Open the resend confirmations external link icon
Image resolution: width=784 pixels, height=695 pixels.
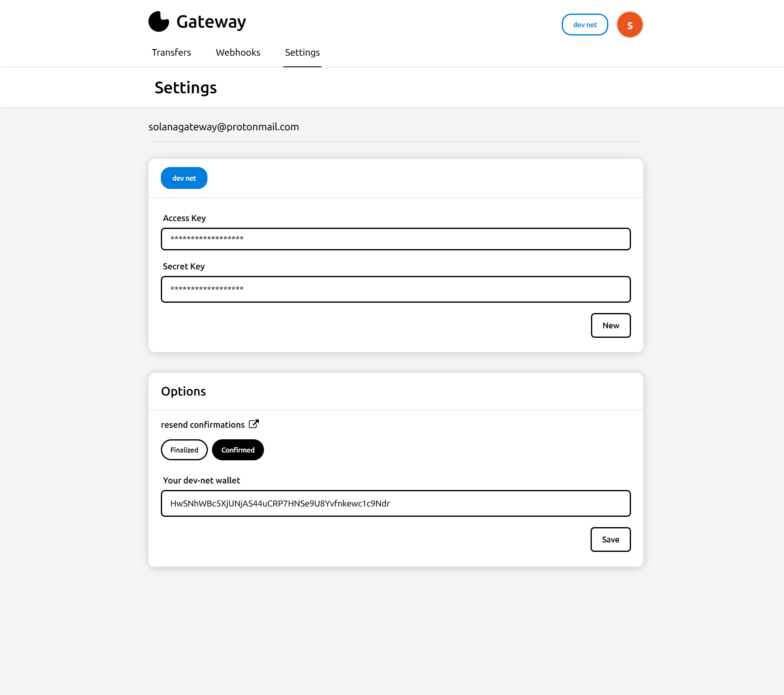[254, 424]
